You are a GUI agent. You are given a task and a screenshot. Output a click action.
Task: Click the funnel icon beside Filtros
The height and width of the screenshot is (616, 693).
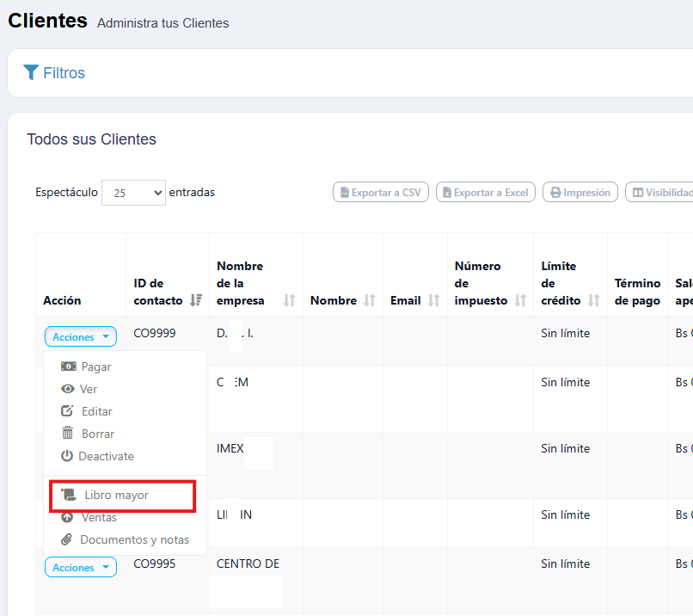point(31,72)
